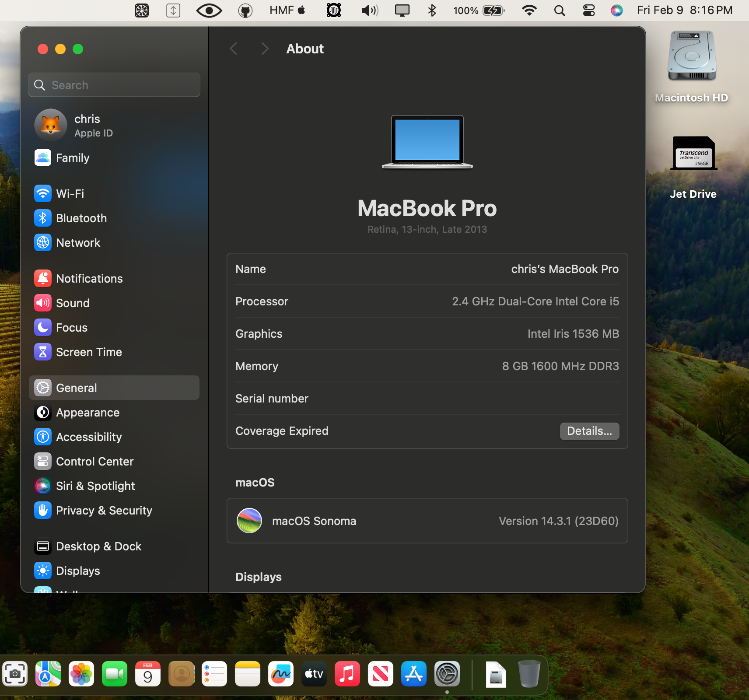
Task: Open the document stack beside the Trash
Action: tap(496, 674)
